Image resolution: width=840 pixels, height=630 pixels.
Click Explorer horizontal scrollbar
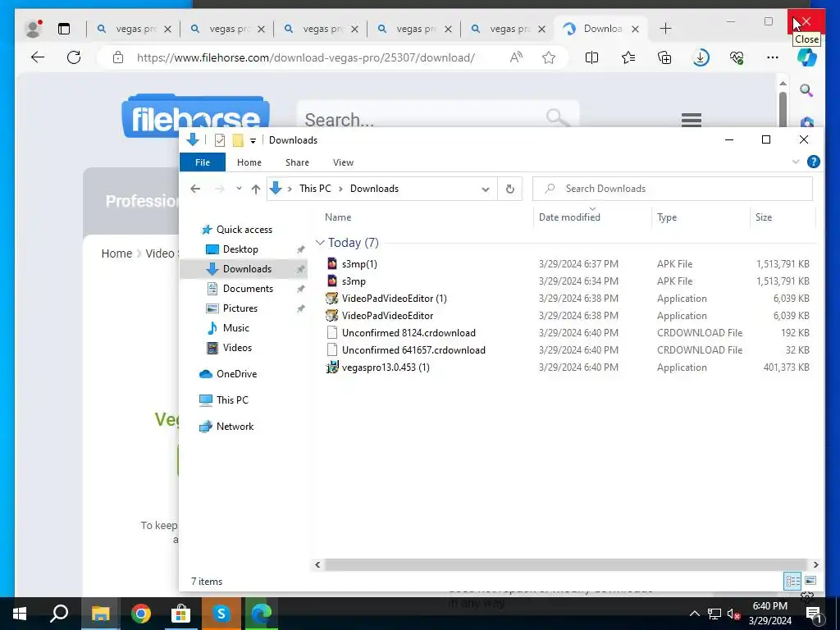[566, 564]
